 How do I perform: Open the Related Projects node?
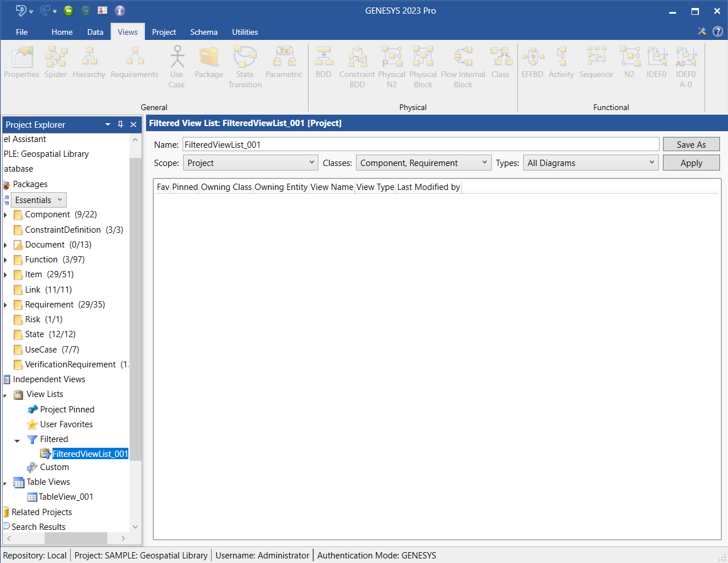pos(42,512)
